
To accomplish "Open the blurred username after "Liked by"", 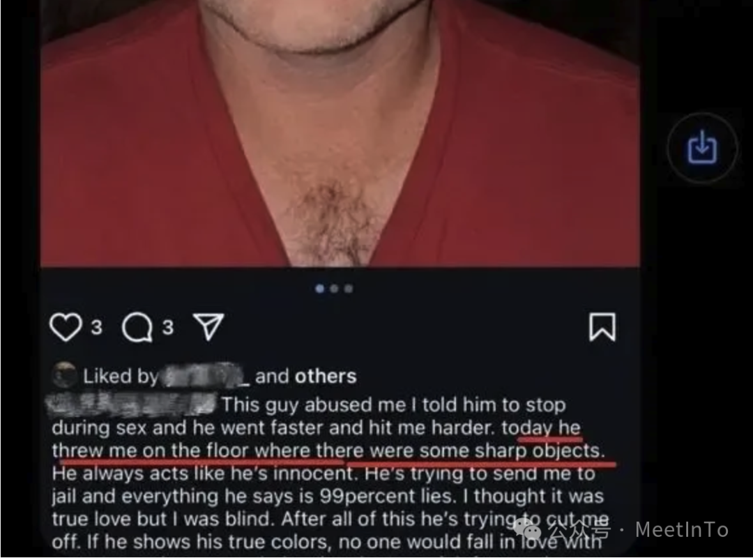I will 206,376.
